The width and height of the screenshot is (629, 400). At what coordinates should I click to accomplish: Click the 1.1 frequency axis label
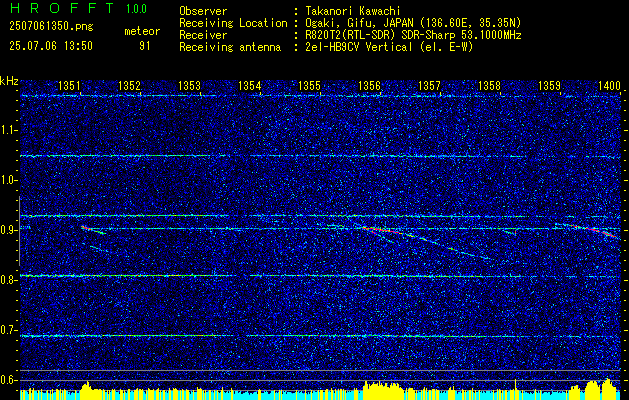[x=8, y=130]
